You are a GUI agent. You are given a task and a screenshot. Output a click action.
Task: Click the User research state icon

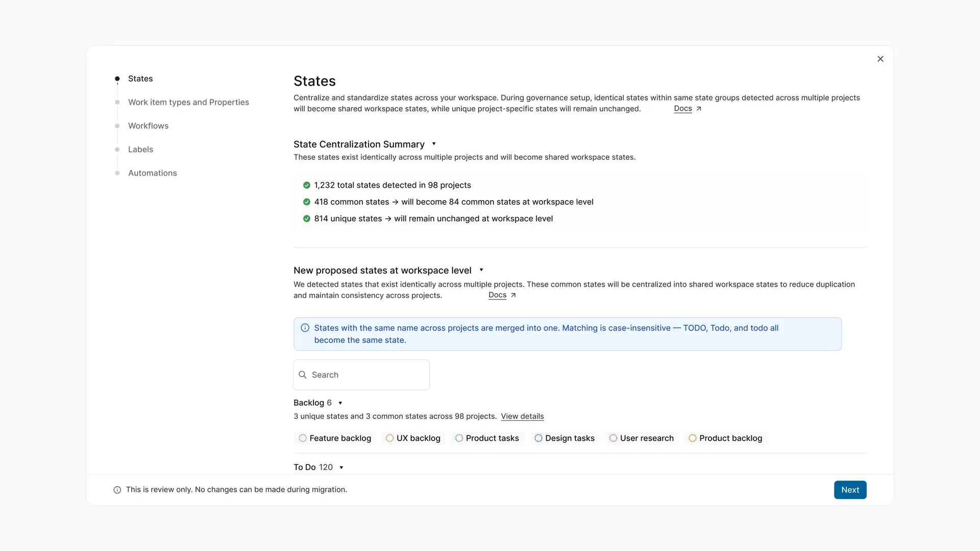613,438
